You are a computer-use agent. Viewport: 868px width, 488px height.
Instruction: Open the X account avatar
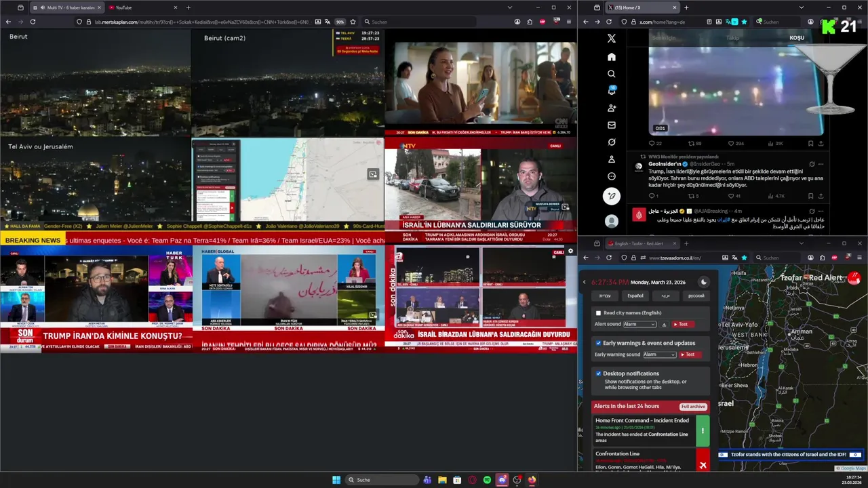pos(611,221)
